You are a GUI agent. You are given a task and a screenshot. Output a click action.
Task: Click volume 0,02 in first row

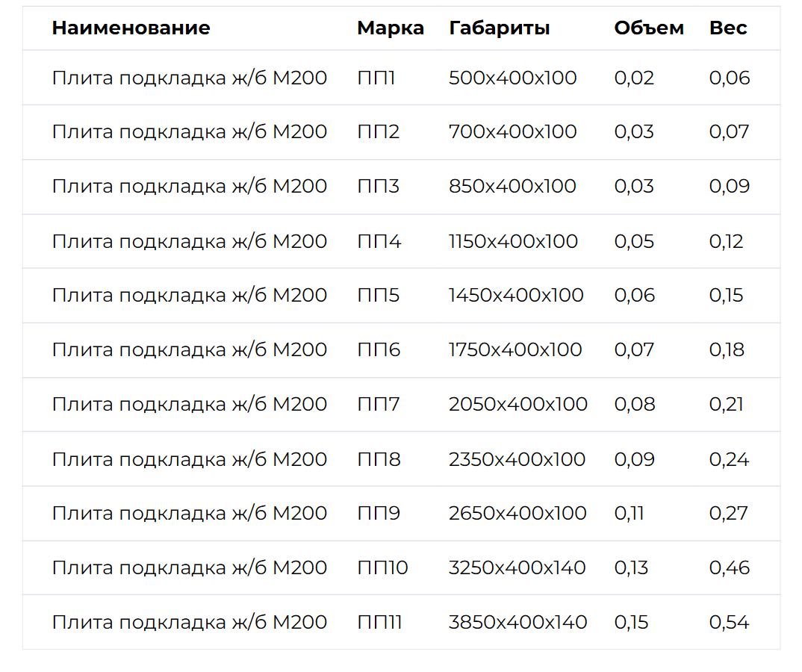(x=634, y=78)
